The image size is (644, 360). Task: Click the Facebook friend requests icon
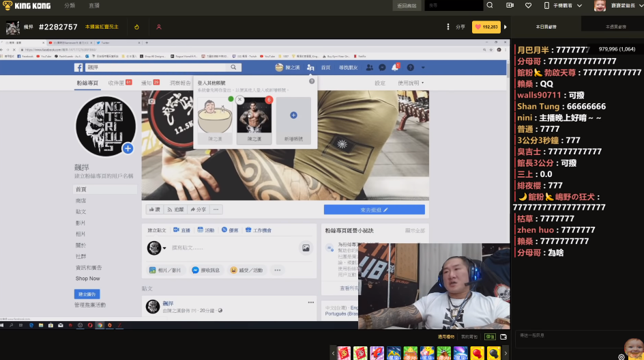pos(370,68)
